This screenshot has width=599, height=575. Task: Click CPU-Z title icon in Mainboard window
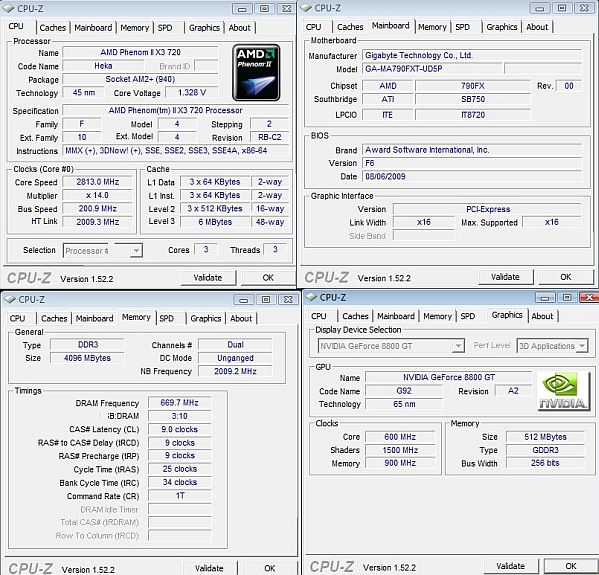(306, 8)
